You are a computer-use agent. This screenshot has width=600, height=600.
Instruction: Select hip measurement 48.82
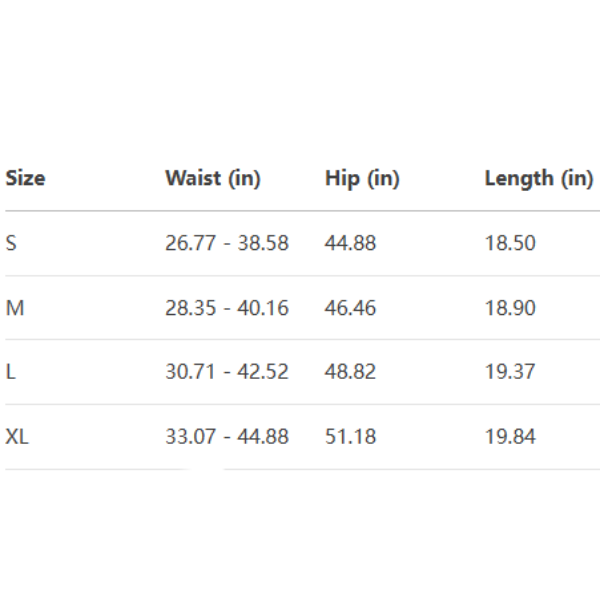350,372
